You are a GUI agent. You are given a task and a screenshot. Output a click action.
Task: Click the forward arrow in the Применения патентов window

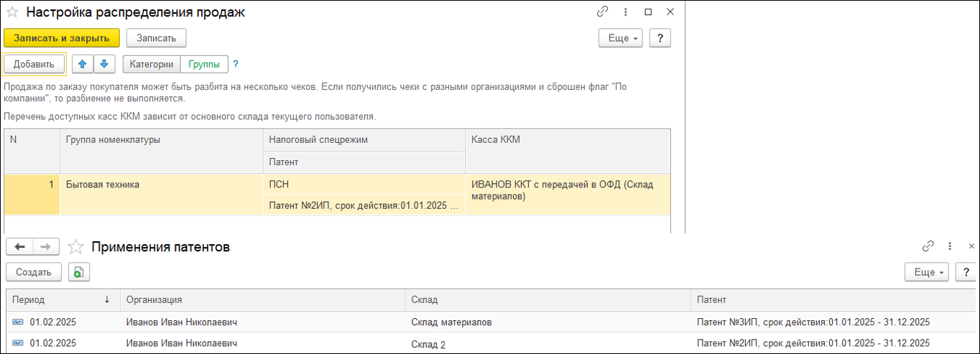point(45,247)
